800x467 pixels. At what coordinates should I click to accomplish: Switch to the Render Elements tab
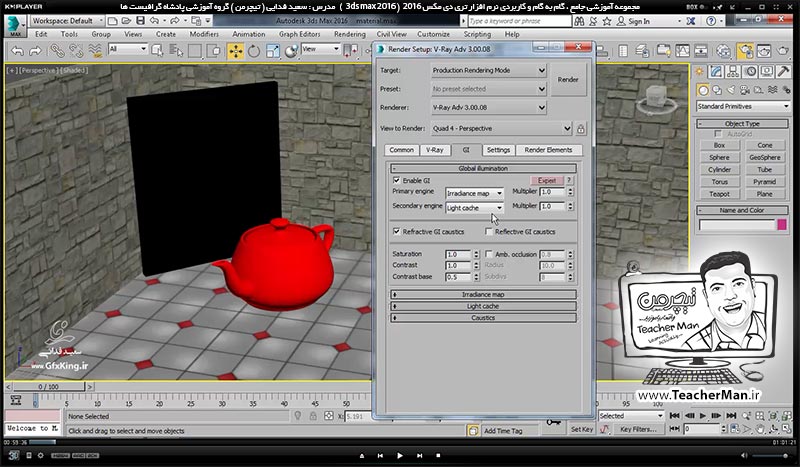pos(548,150)
